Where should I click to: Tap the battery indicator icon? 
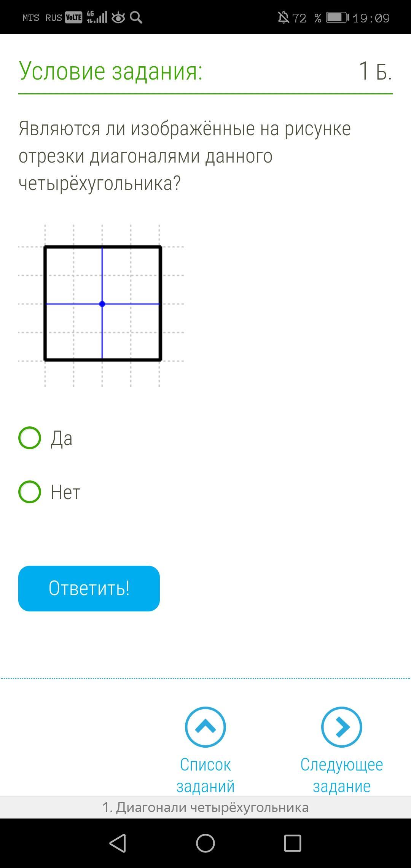tap(338, 18)
